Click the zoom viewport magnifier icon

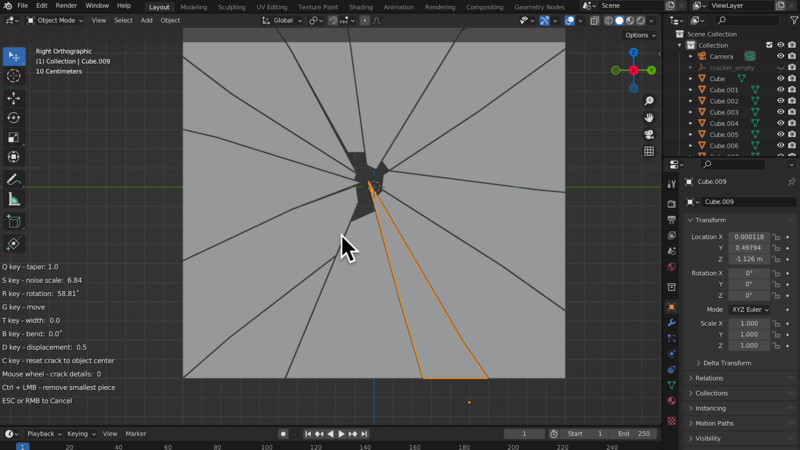click(649, 101)
